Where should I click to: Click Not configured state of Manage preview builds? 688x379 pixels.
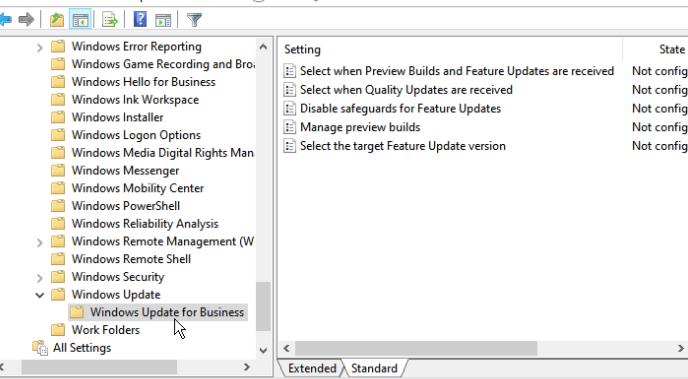[x=659, y=127]
